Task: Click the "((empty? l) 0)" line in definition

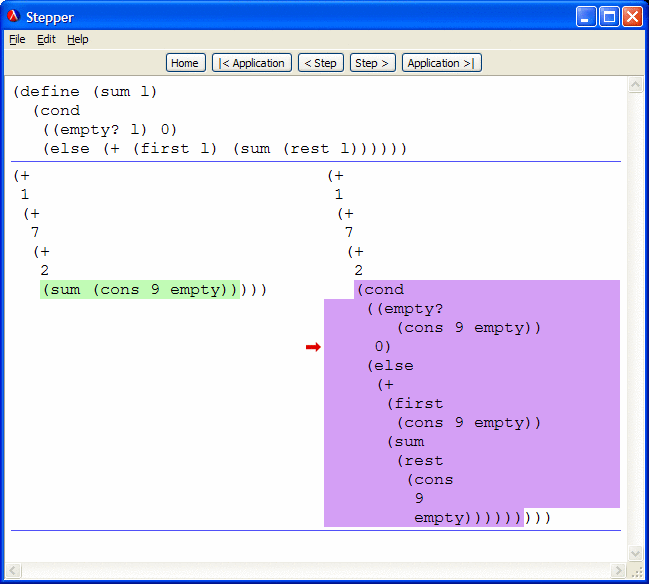Action: pos(110,130)
